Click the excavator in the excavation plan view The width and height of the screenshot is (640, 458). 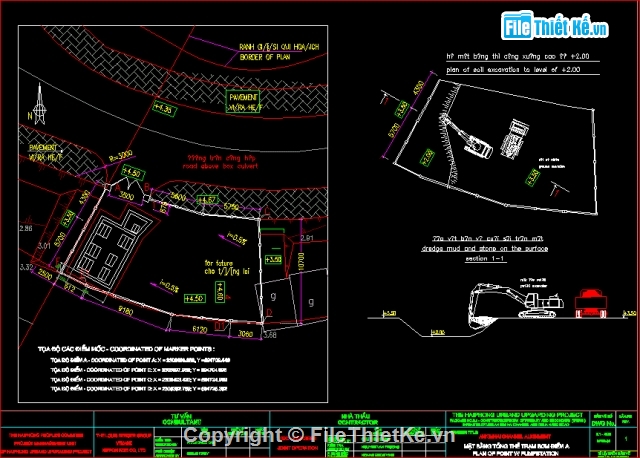(465, 136)
